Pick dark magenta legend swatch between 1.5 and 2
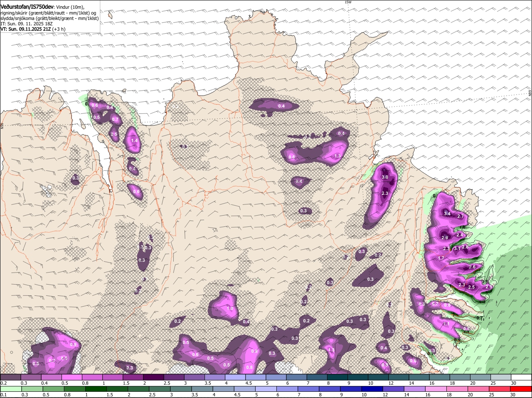 133,377
